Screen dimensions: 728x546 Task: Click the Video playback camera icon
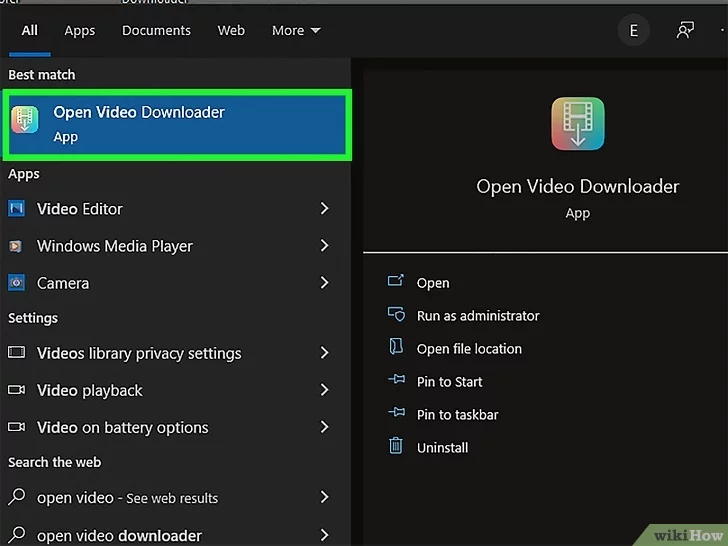16,390
